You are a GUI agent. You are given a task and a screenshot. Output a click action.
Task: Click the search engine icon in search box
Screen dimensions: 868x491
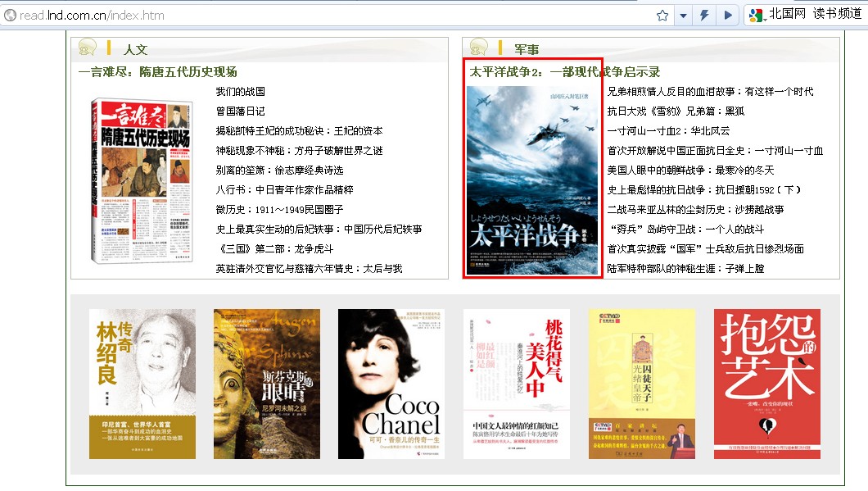(756, 16)
